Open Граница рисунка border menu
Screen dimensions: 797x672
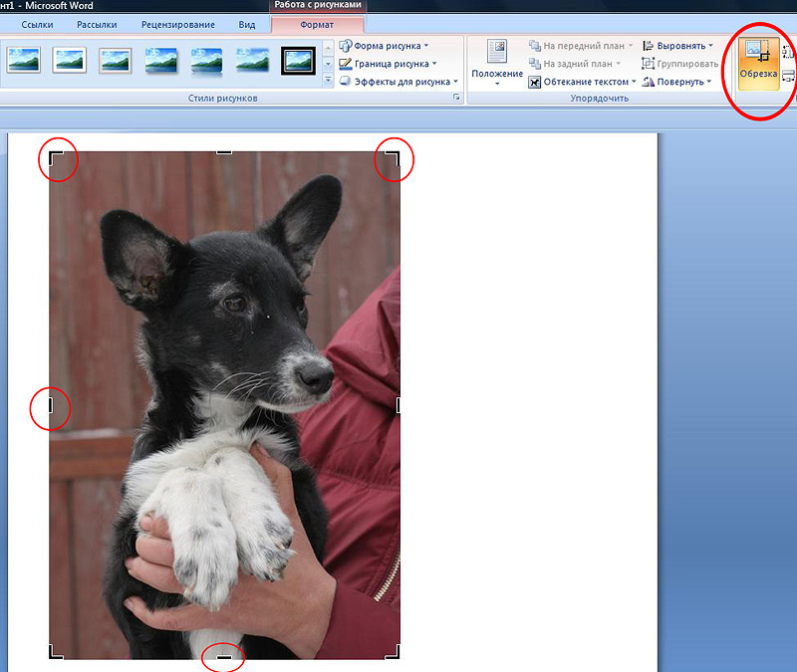point(388,64)
